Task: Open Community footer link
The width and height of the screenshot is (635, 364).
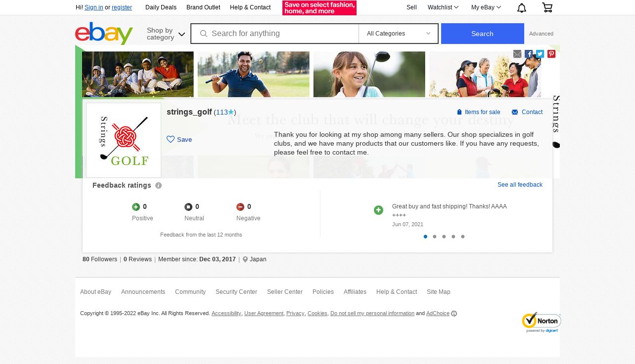Action: tap(190, 292)
